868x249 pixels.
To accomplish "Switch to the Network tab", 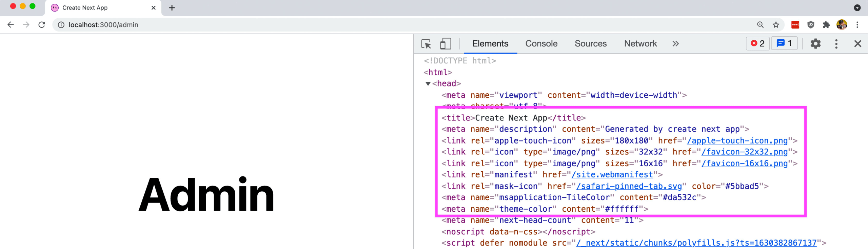I will [640, 44].
